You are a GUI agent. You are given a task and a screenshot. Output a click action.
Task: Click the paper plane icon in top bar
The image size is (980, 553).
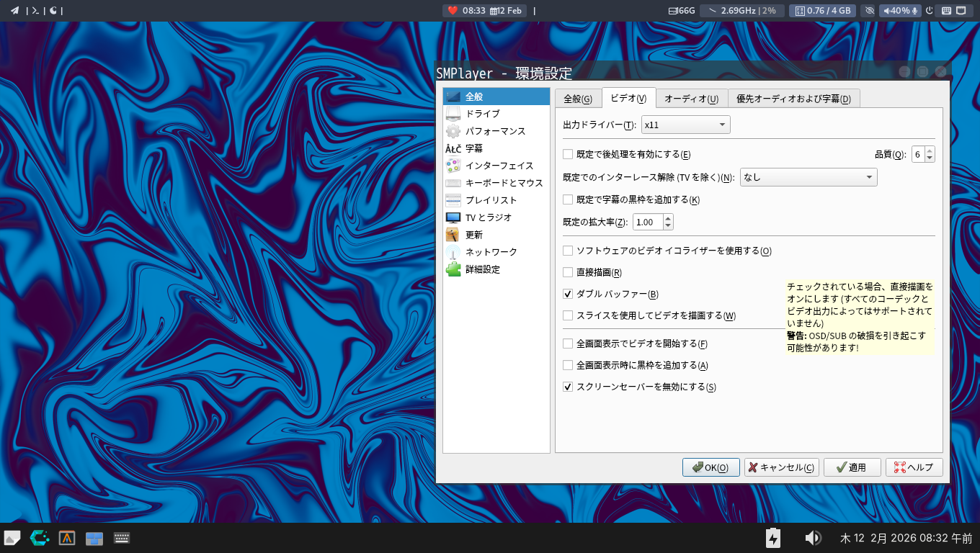coord(14,10)
